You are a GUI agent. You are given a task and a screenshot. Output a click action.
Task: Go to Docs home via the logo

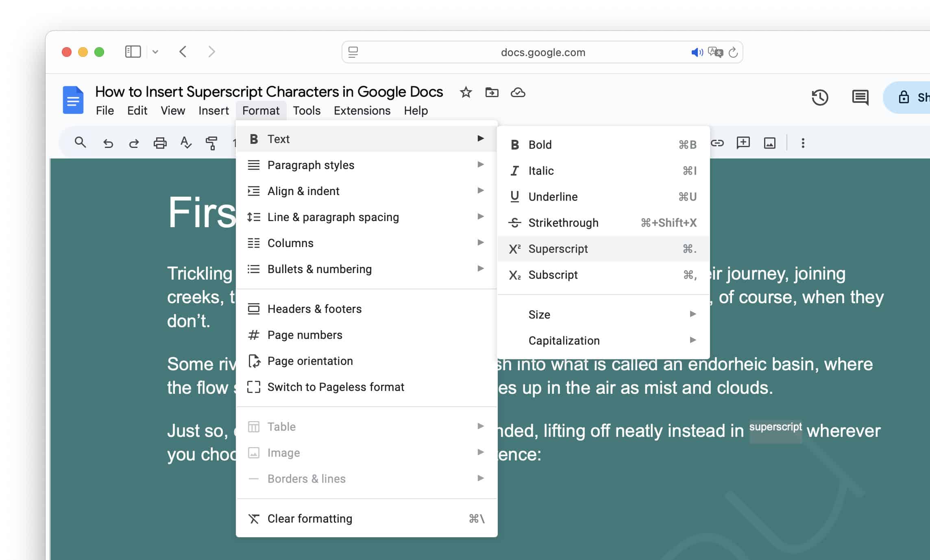(x=72, y=100)
